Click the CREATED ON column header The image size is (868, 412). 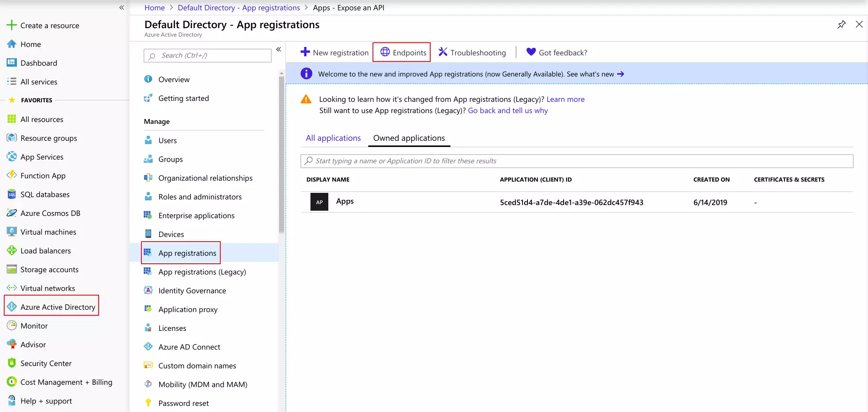tap(712, 179)
